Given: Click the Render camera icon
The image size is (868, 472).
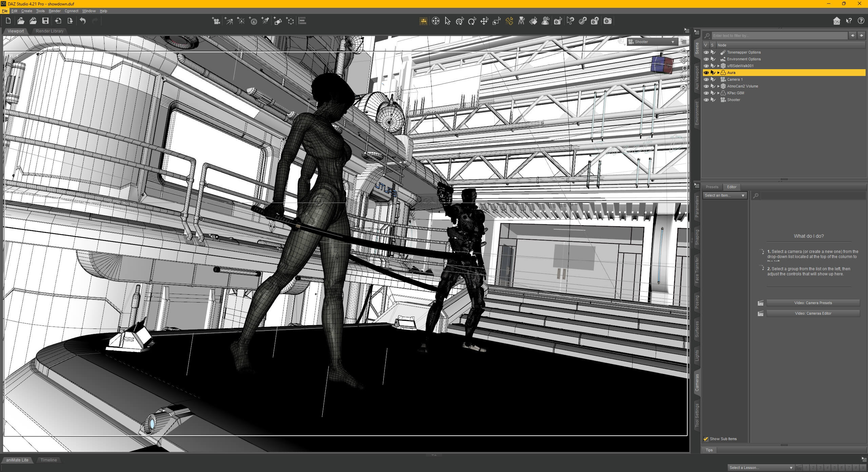Looking at the screenshot, I should (608, 21).
